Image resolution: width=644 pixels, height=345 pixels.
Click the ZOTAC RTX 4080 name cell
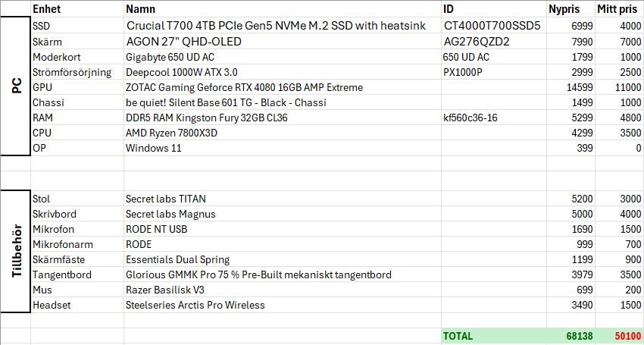pos(283,87)
